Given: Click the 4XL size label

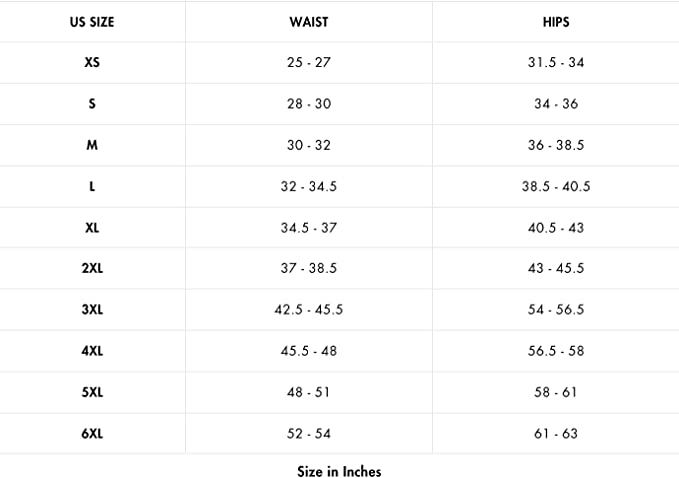Looking at the screenshot, I should pyautogui.click(x=92, y=351).
